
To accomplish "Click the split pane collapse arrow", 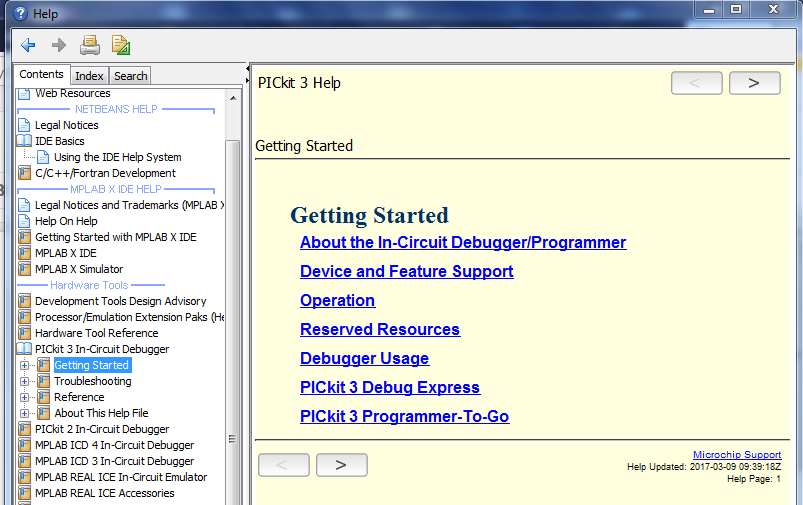I will point(247,68).
